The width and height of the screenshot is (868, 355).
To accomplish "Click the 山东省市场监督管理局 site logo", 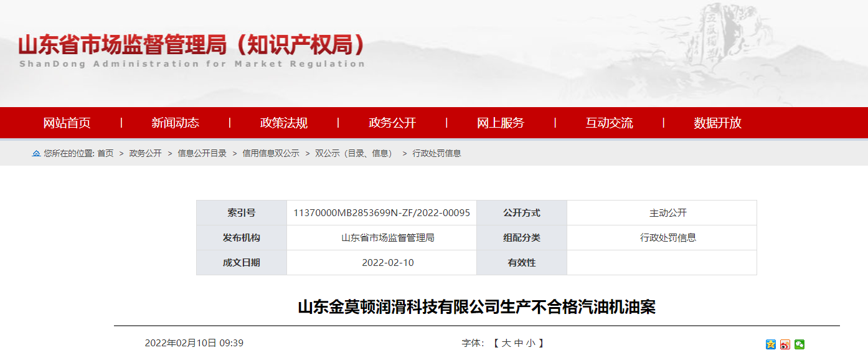I will coord(192,50).
